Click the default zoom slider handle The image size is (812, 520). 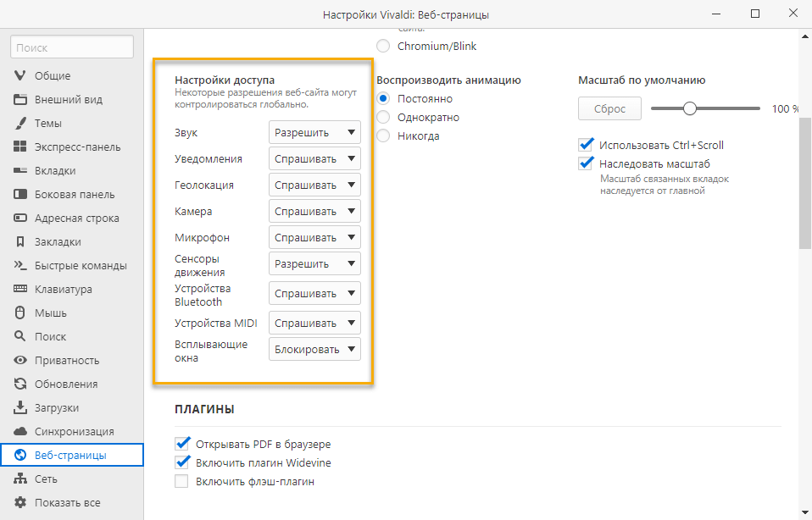[690, 108]
